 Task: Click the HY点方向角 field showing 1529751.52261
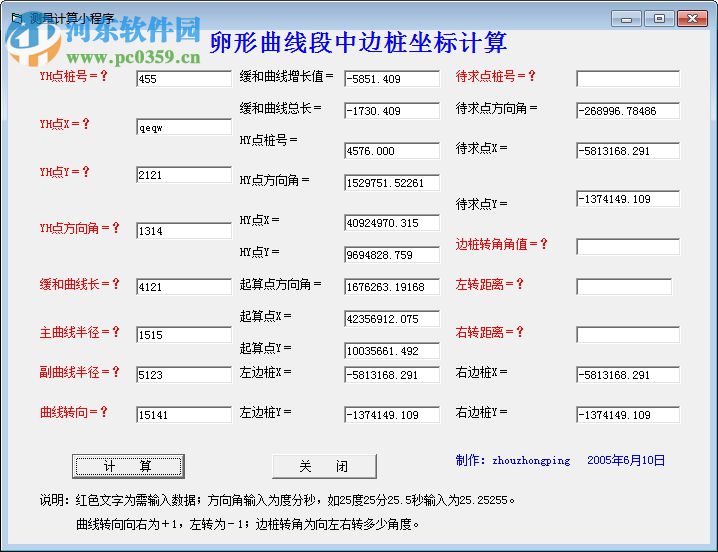point(392,183)
